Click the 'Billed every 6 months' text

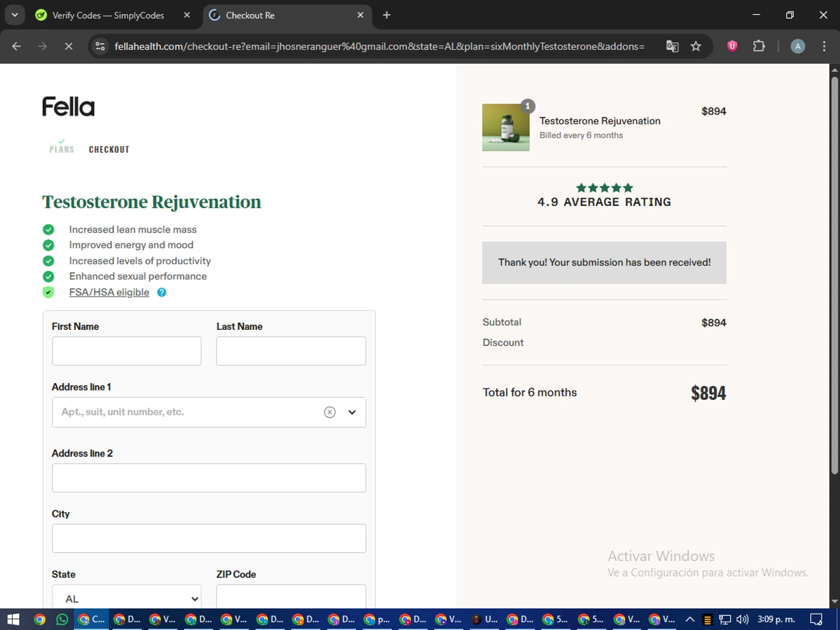581,136
